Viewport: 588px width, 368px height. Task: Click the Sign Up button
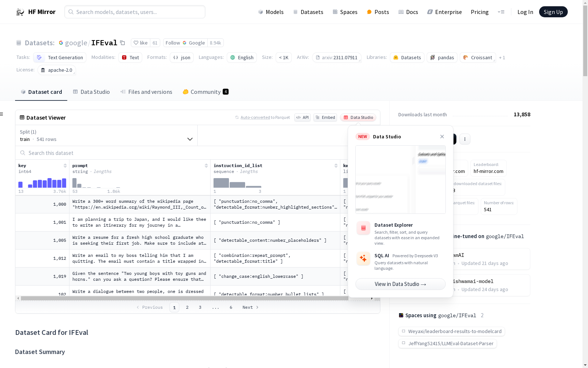(553, 12)
